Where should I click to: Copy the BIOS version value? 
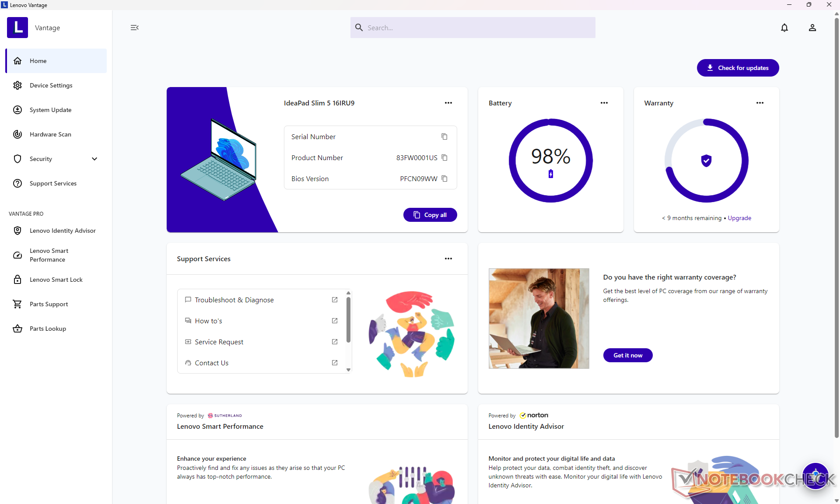444,178
